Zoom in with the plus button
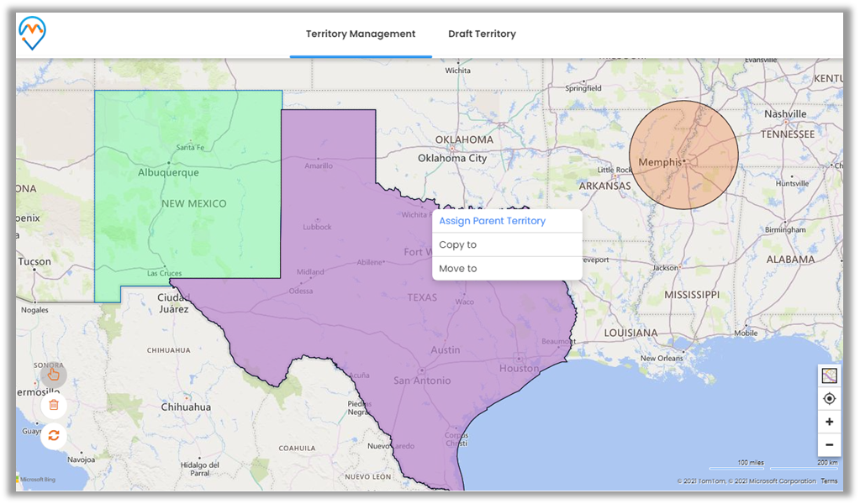 click(x=829, y=422)
